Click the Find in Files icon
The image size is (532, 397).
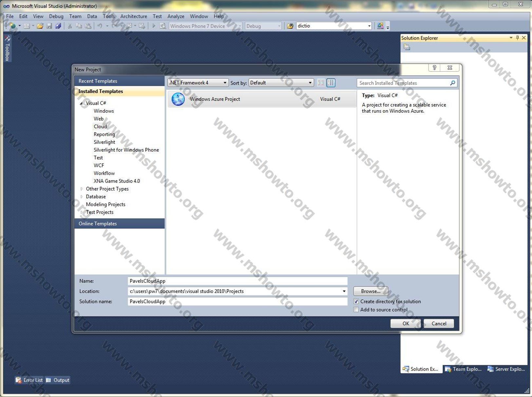click(163, 26)
